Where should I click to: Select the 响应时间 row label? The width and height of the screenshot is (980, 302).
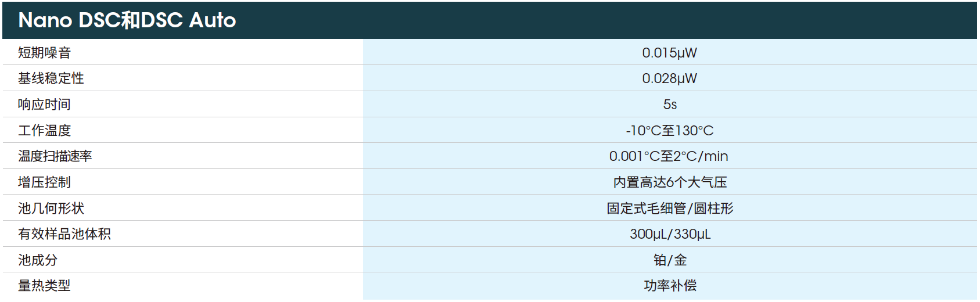pyautogui.click(x=44, y=105)
